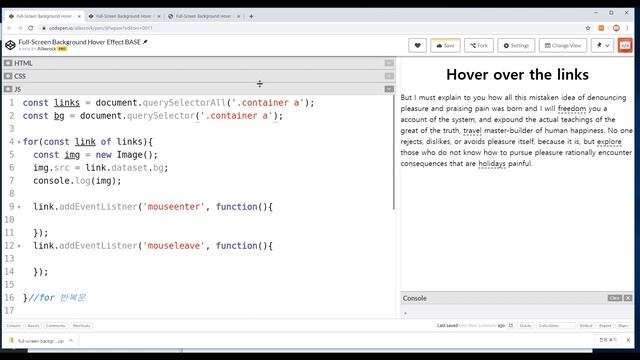Close the Console panel
Image resolution: width=640 pixels, height=360 pixels.
pos(628,298)
